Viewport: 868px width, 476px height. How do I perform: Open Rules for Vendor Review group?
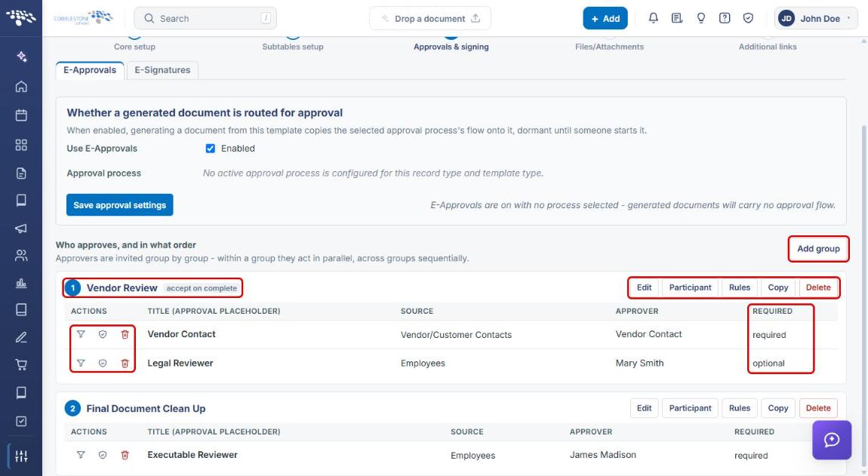coord(739,288)
